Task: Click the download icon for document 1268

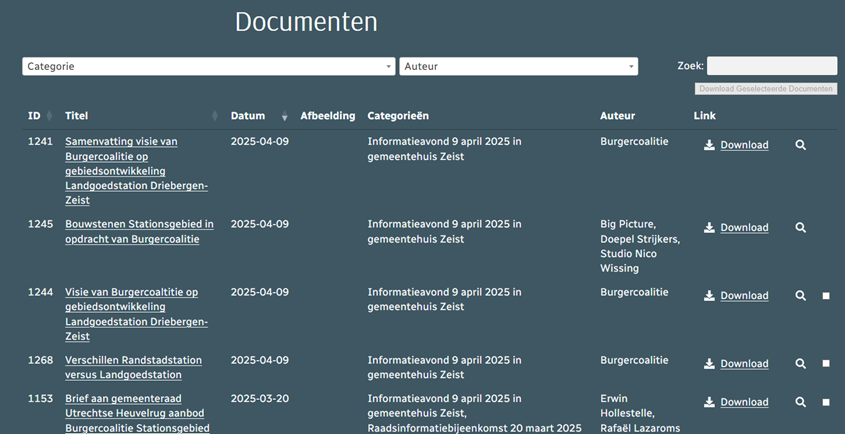Action: (x=709, y=364)
